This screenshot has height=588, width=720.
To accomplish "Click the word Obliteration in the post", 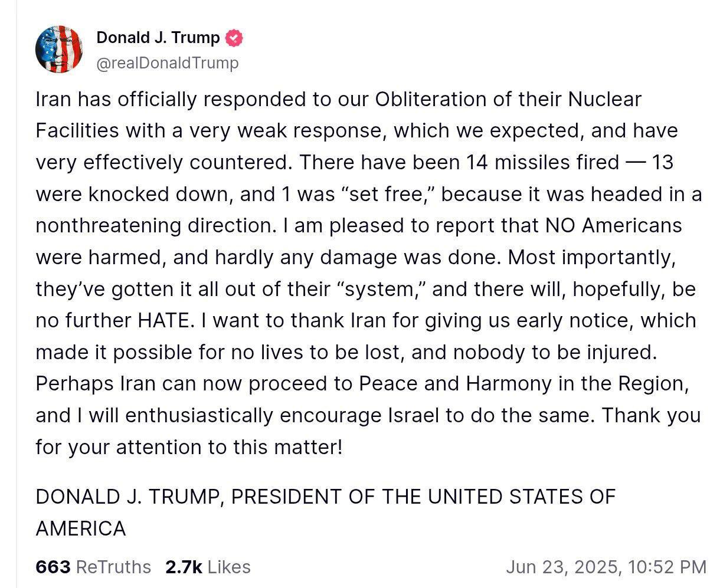I will (432, 98).
